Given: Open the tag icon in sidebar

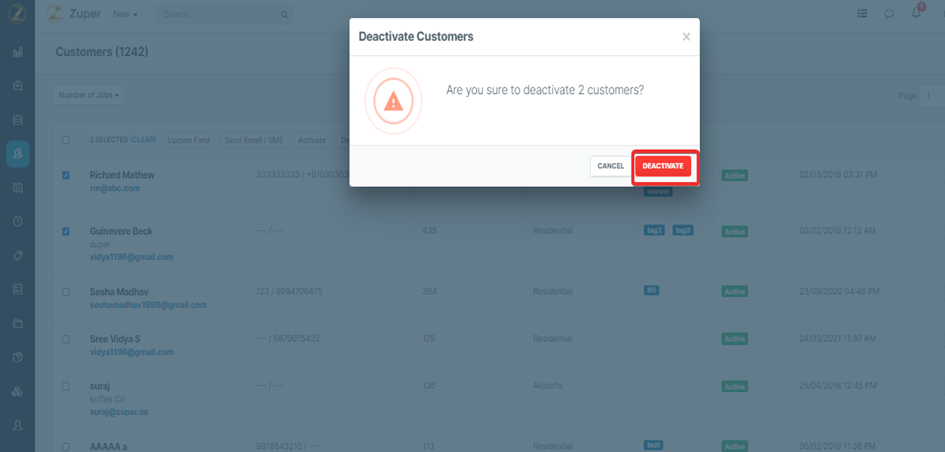Looking at the screenshot, I should 17,255.
